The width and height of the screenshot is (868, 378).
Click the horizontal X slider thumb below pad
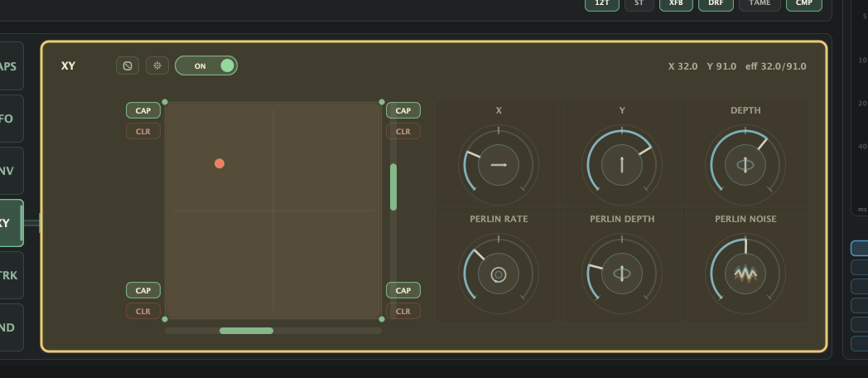[246, 331]
